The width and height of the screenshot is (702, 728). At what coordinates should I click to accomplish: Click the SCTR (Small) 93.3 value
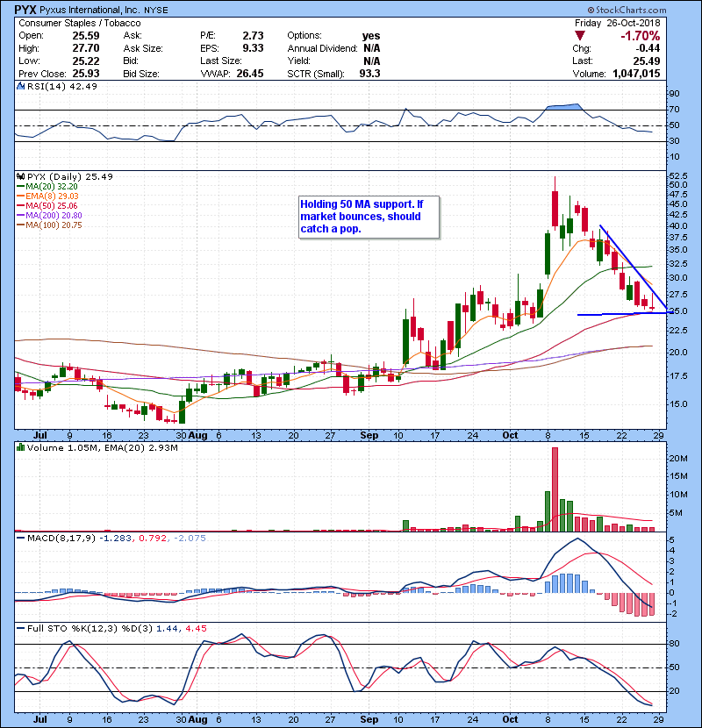369,74
